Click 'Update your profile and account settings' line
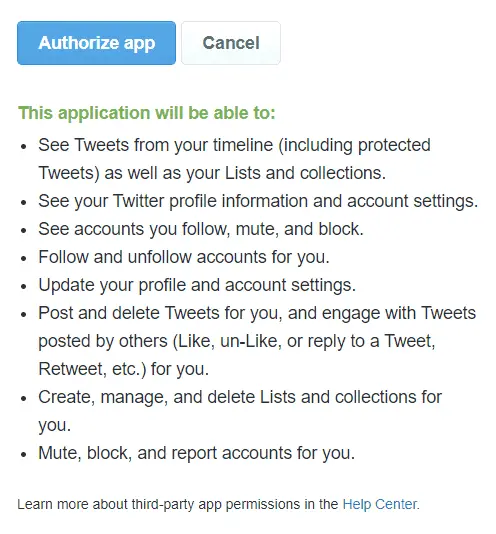The image size is (496, 534). coord(197,285)
